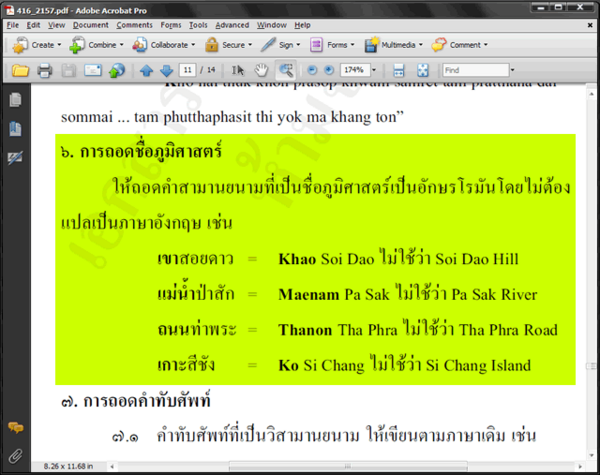Open the Comments panel in sidebar
Viewport: 600px width, 475px height.
tap(15, 428)
